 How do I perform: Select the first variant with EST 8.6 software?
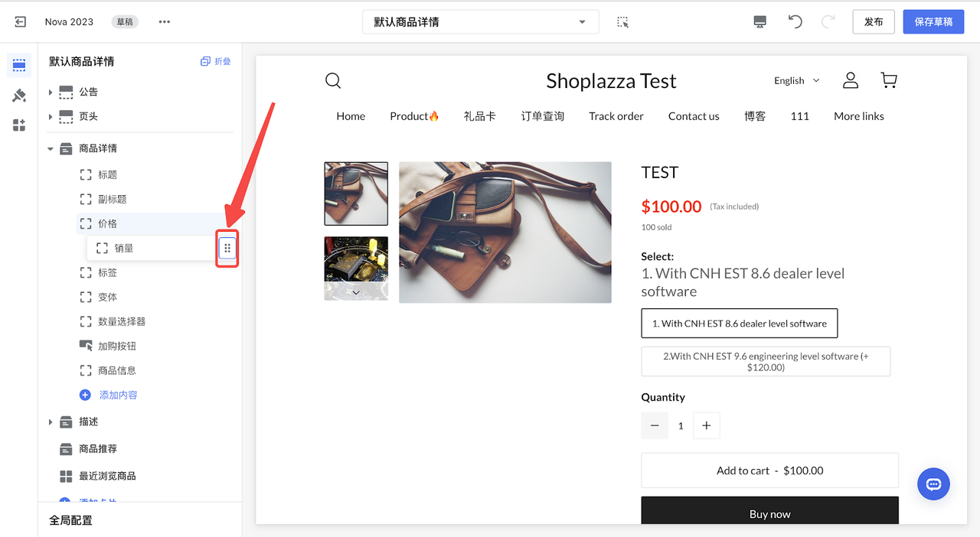pos(739,324)
